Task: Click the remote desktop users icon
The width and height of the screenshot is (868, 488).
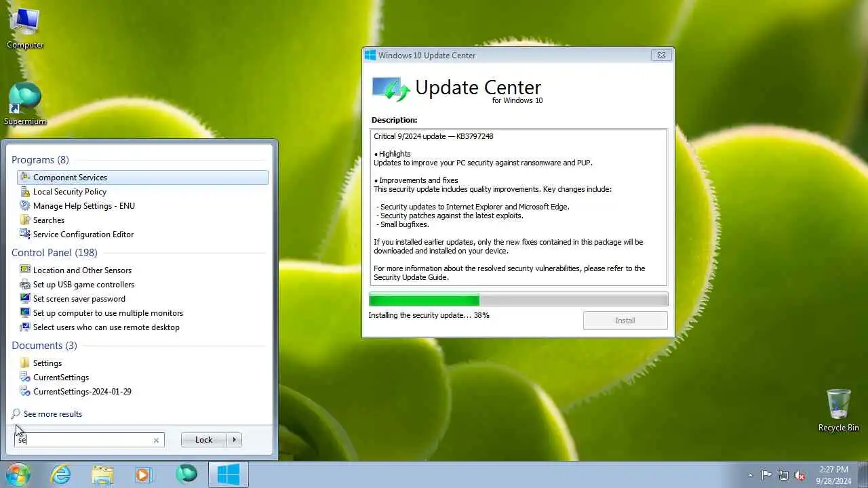Action: (x=25, y=327)
